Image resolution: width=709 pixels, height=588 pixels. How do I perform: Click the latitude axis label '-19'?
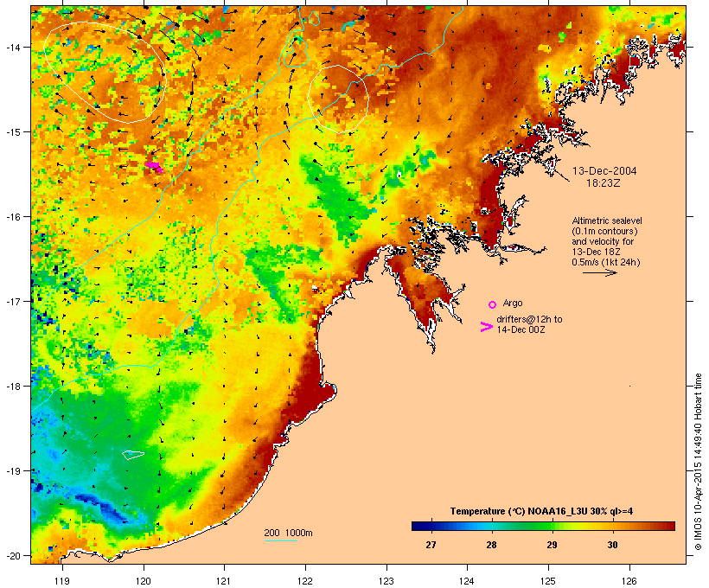(12, 470)
